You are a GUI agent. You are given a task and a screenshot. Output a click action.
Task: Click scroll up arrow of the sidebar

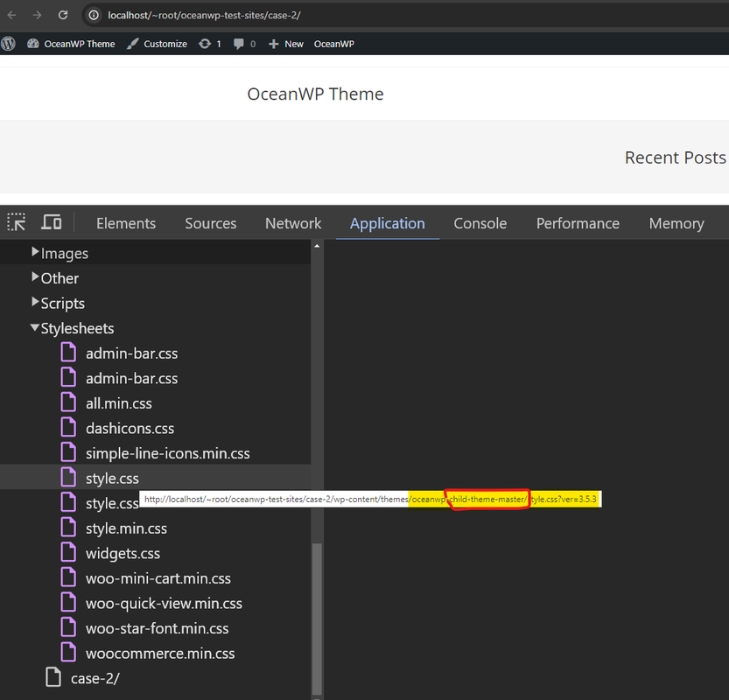coord(317,246)
